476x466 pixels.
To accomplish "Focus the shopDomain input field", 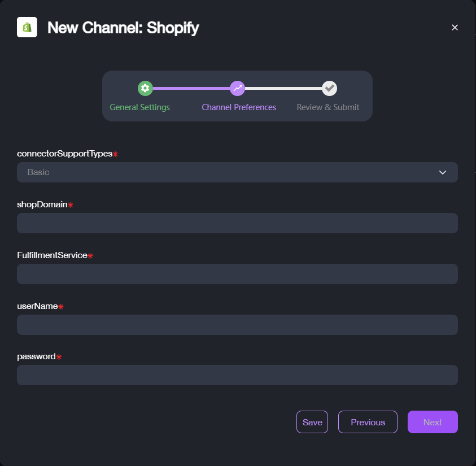I will [x=237, y=223].
